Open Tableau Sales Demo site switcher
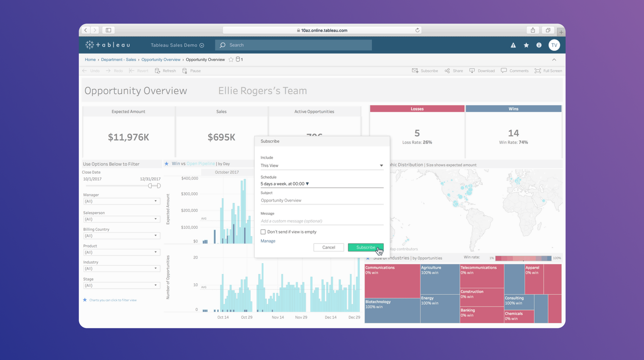This screenshot has height=360, width=644. [x=177, y=45]
